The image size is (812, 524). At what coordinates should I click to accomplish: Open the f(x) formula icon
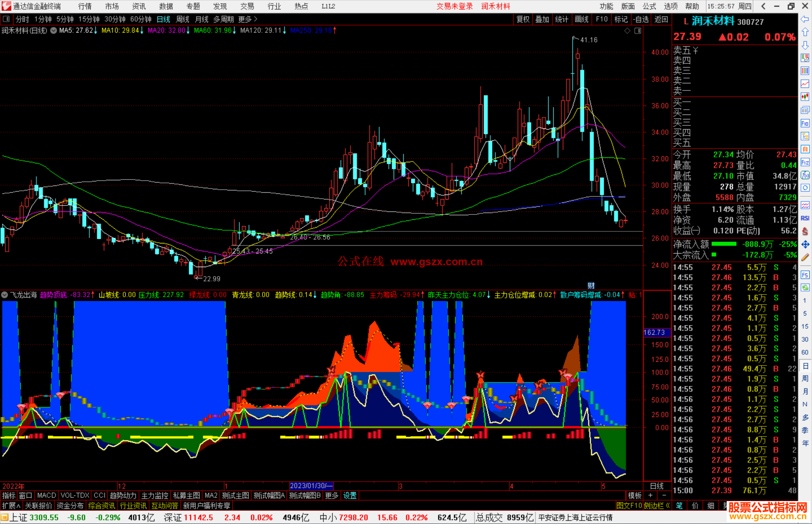click(x=805, y=175)
